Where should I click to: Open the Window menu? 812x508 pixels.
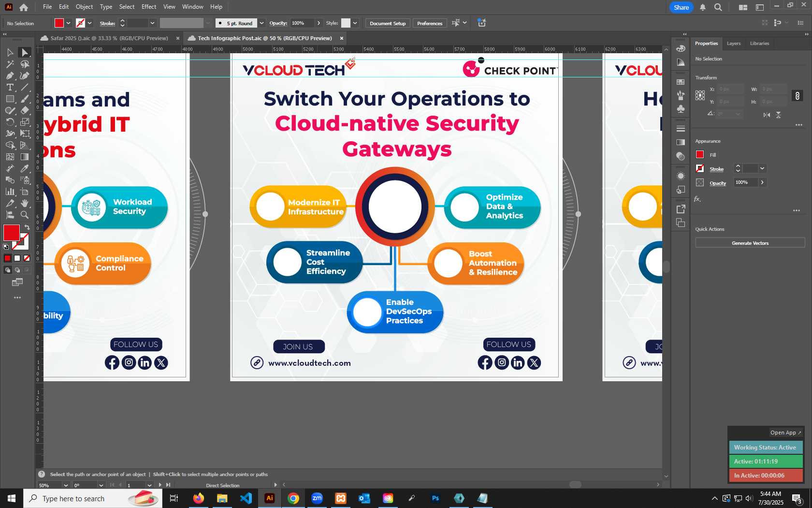coord(192,7)
